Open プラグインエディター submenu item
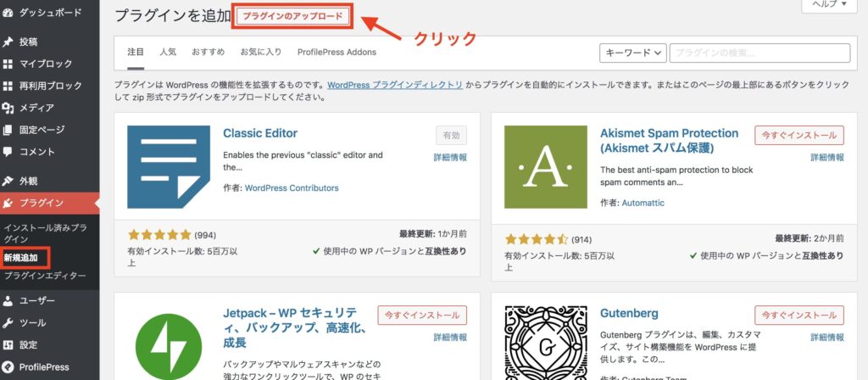The width and height of the screenshot is (868, 380). click(x=45, y=276)
